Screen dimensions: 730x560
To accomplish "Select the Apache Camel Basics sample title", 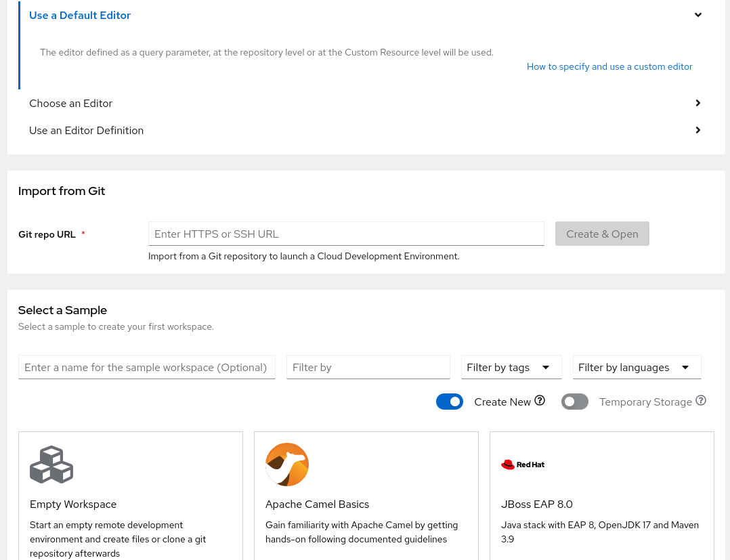I will coord(317,504).
